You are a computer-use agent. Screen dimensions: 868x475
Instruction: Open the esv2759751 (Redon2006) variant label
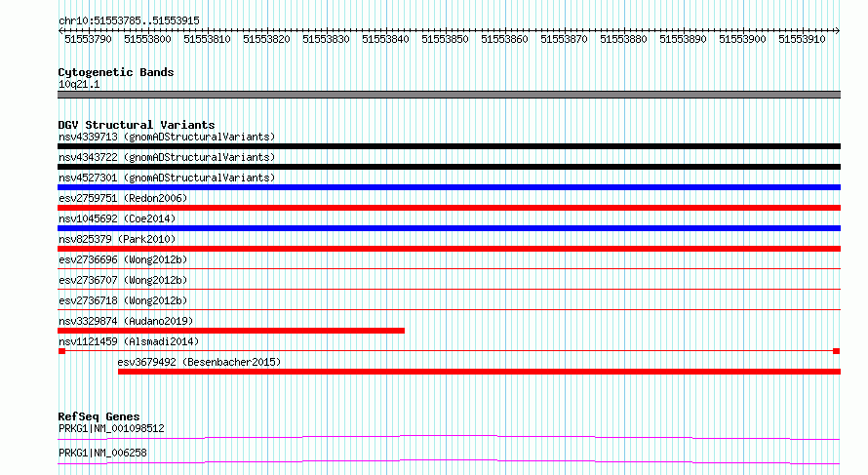pos(123,198)
